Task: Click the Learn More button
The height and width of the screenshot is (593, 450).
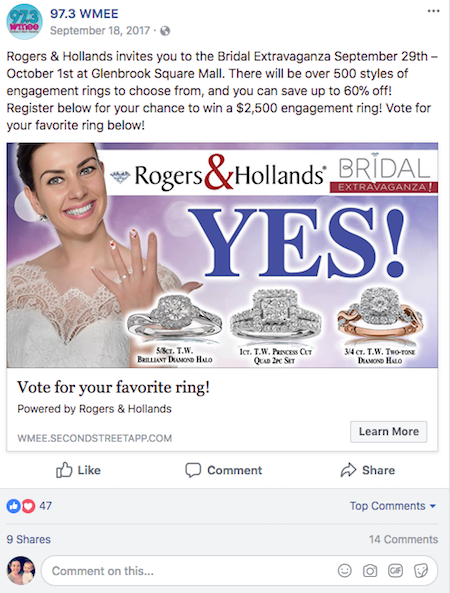Action: pos(388,432)
